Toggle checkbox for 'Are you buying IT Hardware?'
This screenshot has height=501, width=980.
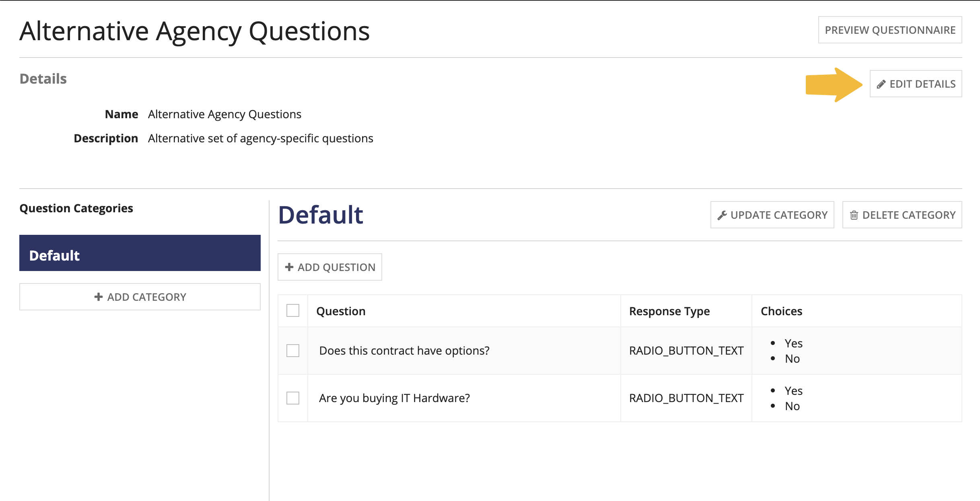click(x=293, y=398)
